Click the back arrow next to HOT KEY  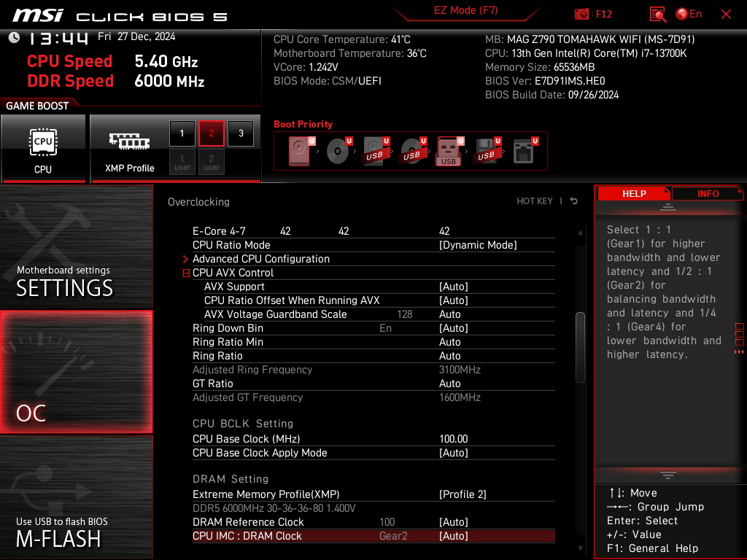coord(574,201)
